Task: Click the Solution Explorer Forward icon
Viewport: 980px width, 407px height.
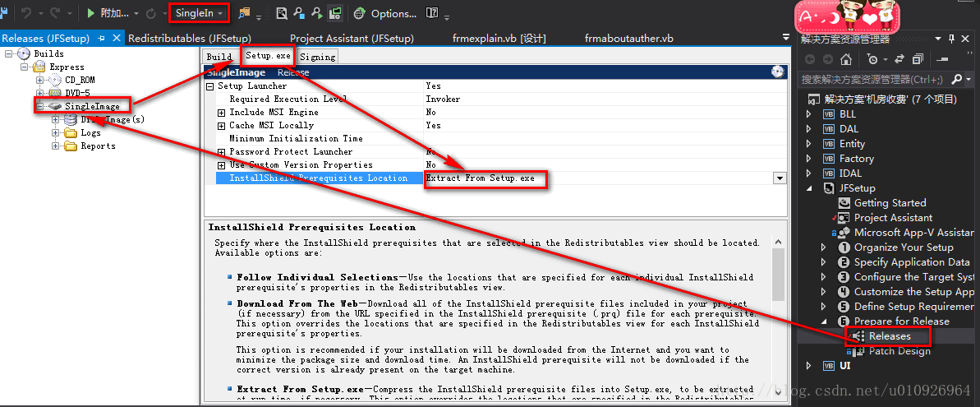Action: coord(827,59)
